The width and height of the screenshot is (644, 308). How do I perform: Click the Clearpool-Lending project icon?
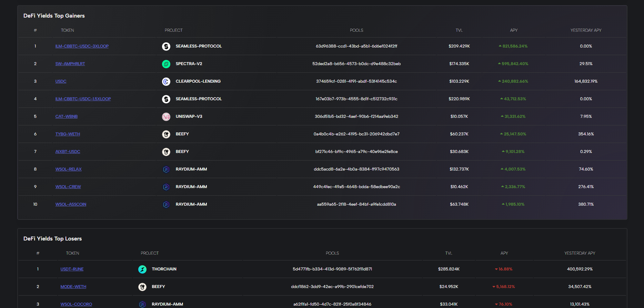click(166, 82)
